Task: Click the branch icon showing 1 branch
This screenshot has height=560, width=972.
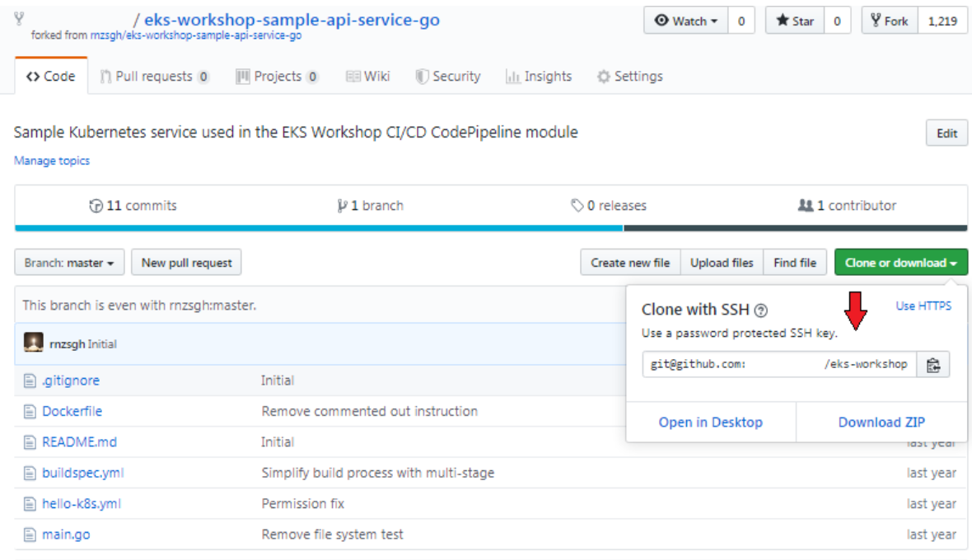Action: (343, 205)
